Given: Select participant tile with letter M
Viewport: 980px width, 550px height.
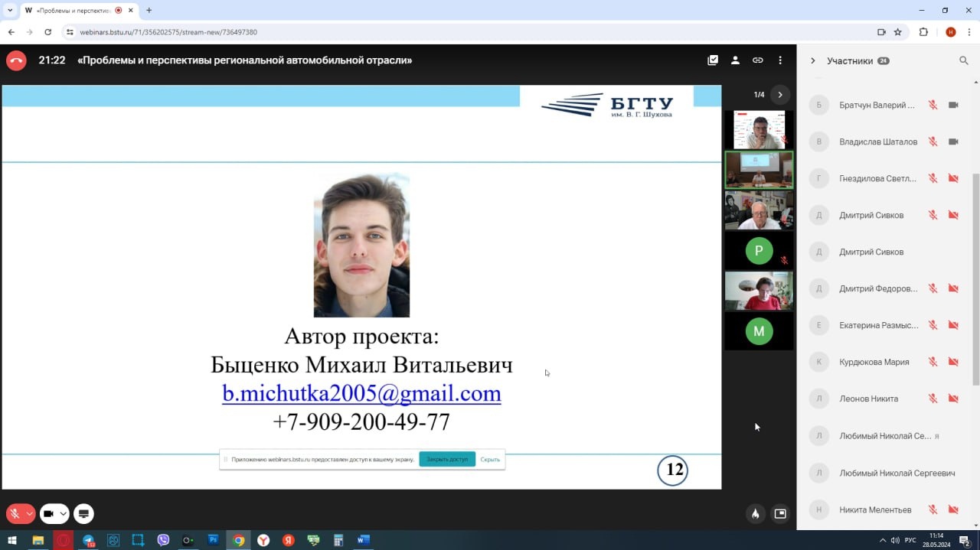Looking at the screenshot, I should pos(759,331).
